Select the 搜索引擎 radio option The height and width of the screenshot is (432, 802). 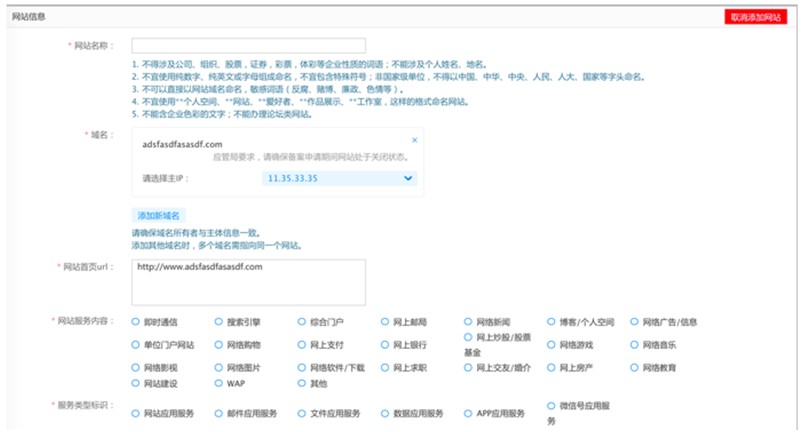point(219,322)
